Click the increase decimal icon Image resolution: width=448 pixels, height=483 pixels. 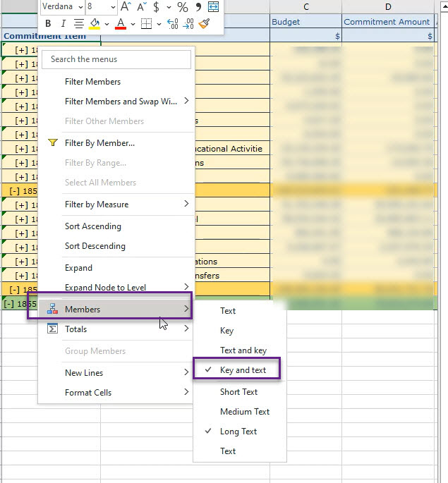click(173, 23)
